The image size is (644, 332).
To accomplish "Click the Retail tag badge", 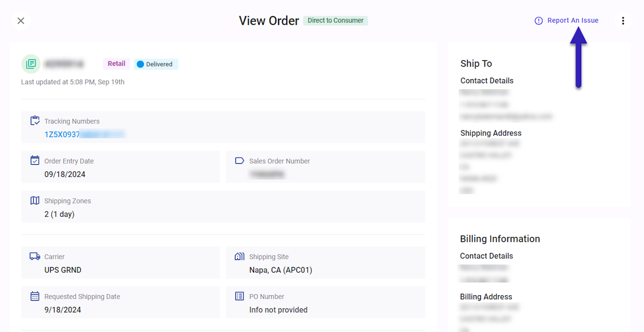I will [x=116, y=64].
